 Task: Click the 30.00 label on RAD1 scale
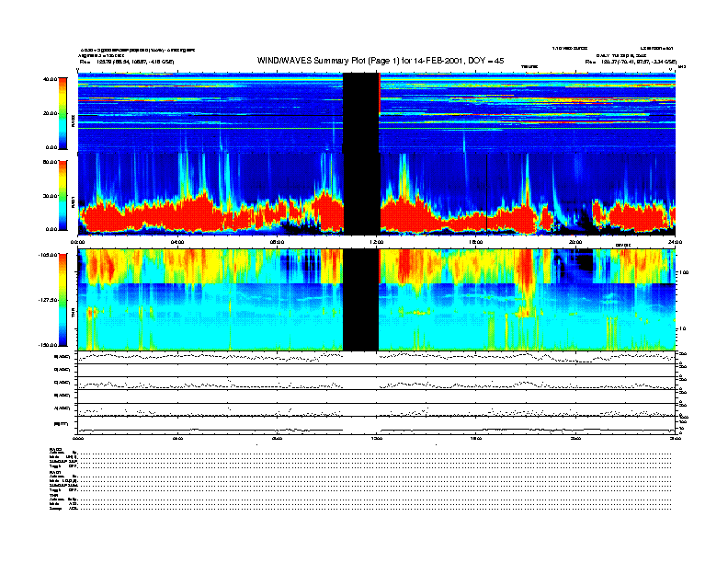(50, 196)
